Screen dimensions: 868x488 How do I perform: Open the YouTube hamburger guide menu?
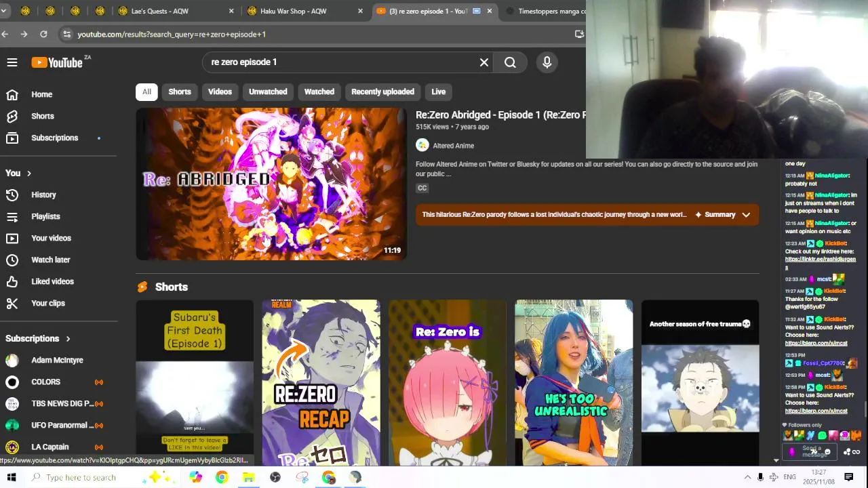12,62
